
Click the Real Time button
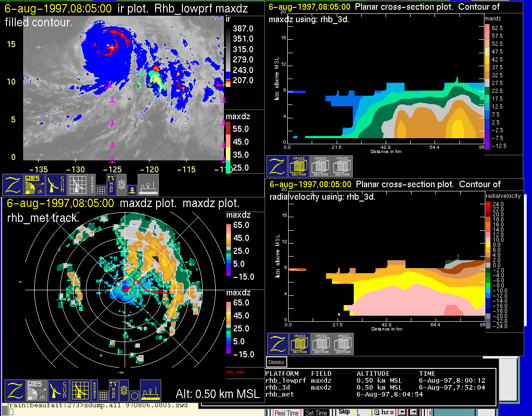pyautogui.click(x=286, y=413)
